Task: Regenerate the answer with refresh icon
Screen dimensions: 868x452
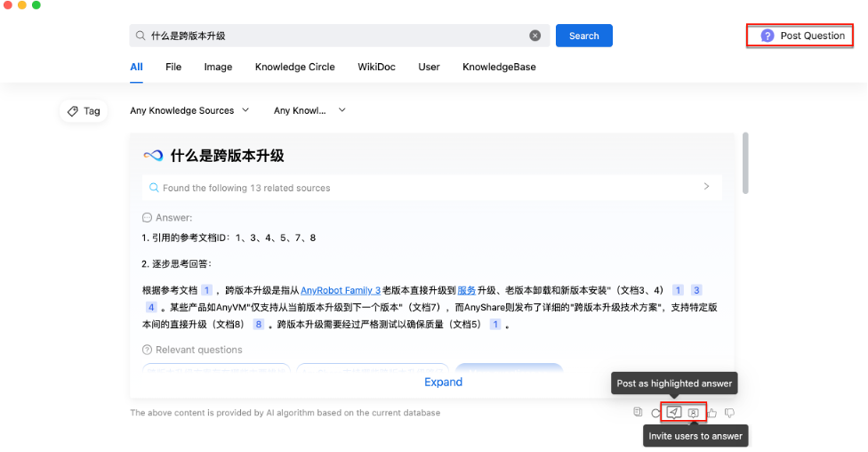Action: click(655, 413)
